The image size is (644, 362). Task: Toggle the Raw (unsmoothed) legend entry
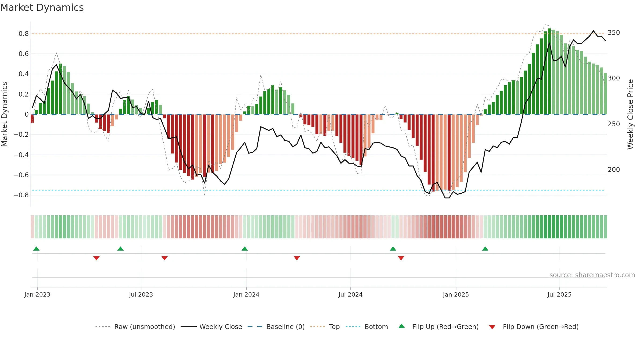pos(135,327)
